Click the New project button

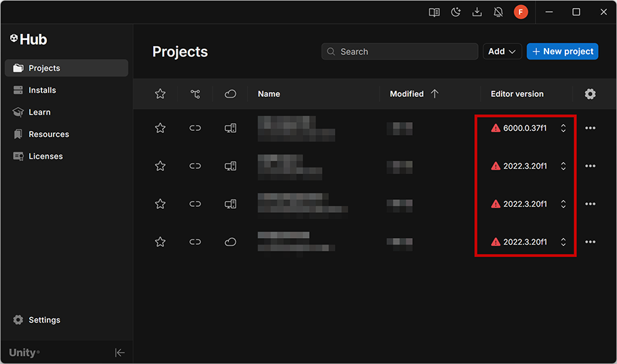point(562,52)
